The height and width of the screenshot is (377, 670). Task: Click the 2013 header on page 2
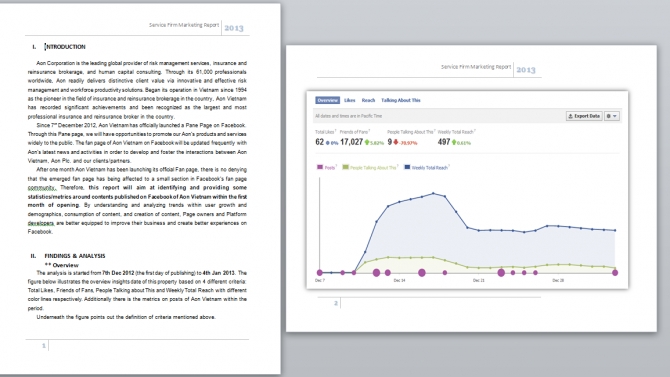(x=526, y=70)
